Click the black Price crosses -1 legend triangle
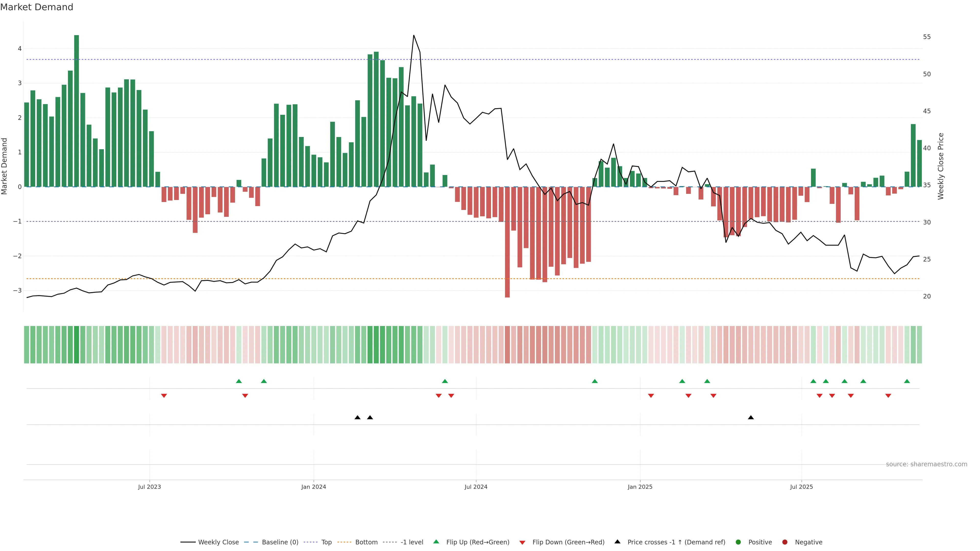The width and height of the screenshot is (980, 551). (617, 542)
